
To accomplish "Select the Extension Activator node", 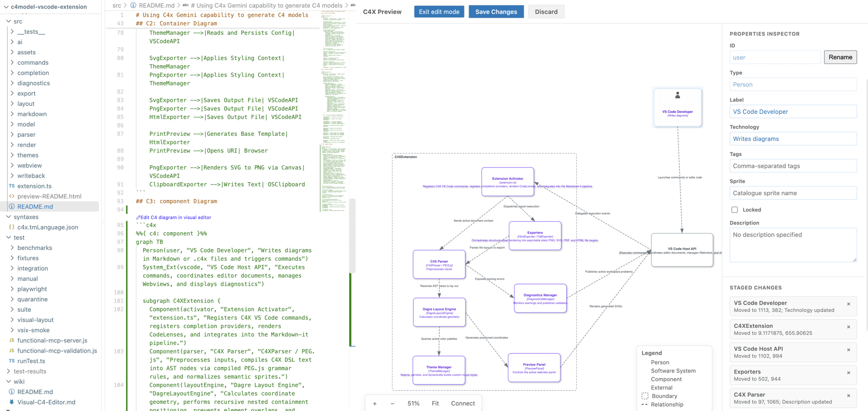I will [x=507, y=182].
